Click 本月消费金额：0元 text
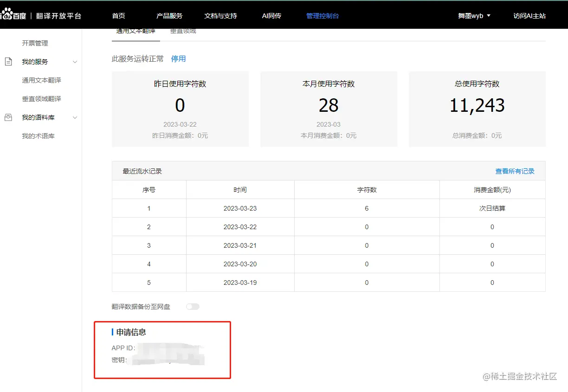Image resolution: width=568 pixels, height=392 pixels. [x=329, y=135]
